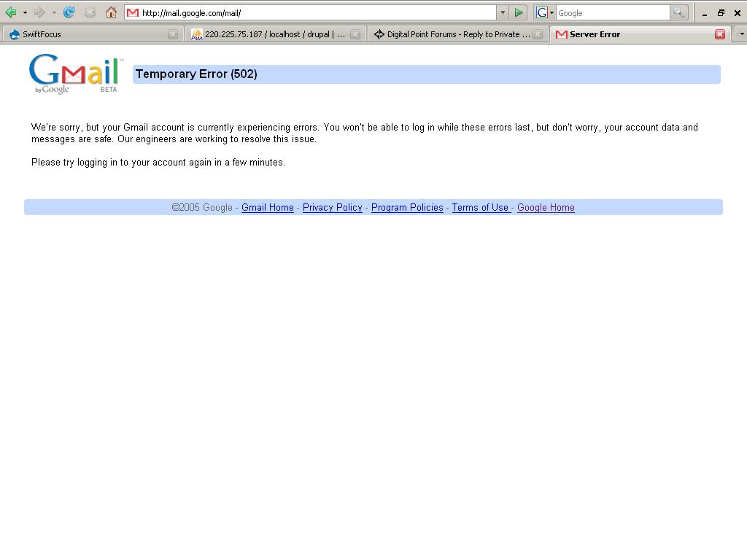The image size is (747, 560).
Task: Open the Program Policies link
Action: tap(407, 208)
